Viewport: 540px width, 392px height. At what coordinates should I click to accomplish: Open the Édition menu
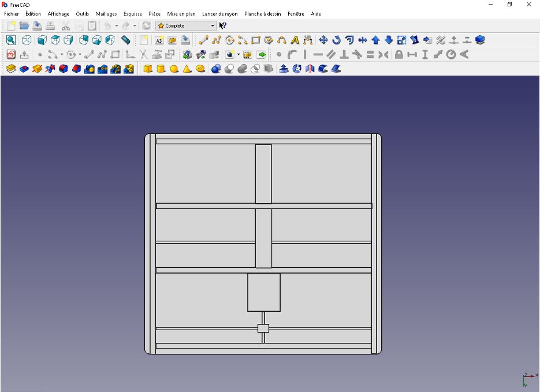(x=33, y=14)
